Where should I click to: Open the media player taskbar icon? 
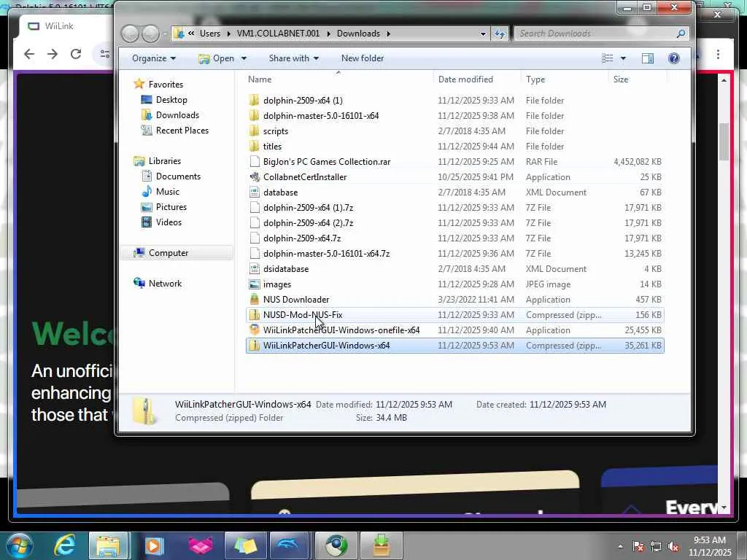153,545
